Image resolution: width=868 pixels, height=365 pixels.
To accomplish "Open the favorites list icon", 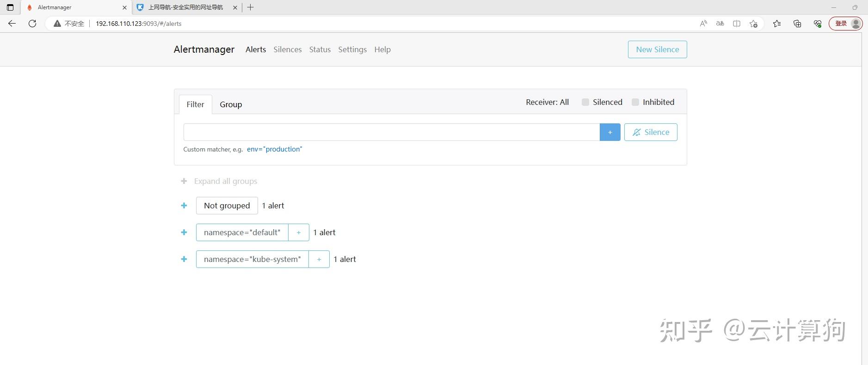I will pos(777,24).
